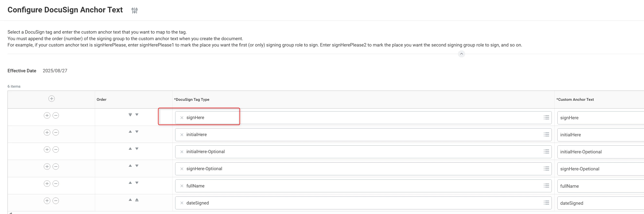
Task: Remove the initialHere-Optional row
Action: [56, 149]
